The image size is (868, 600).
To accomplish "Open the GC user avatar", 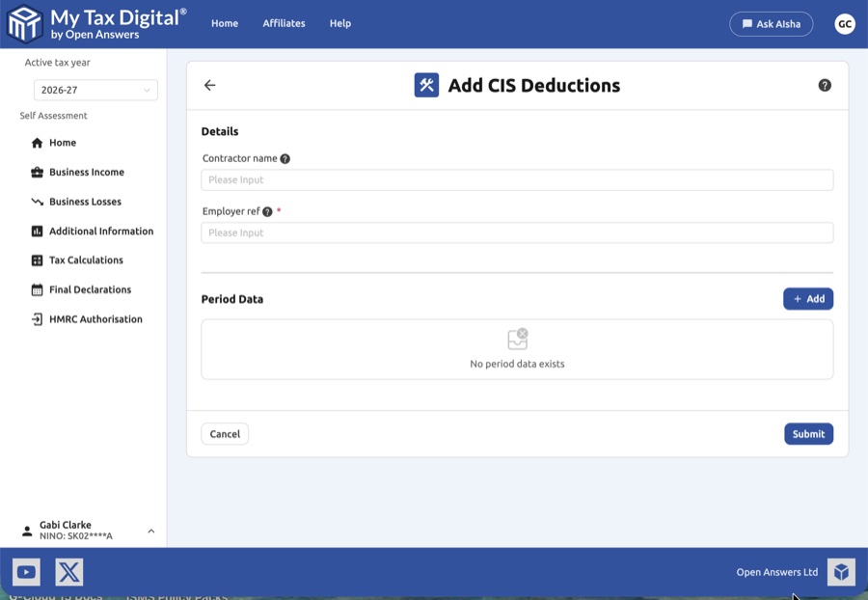I will [845, 24].
